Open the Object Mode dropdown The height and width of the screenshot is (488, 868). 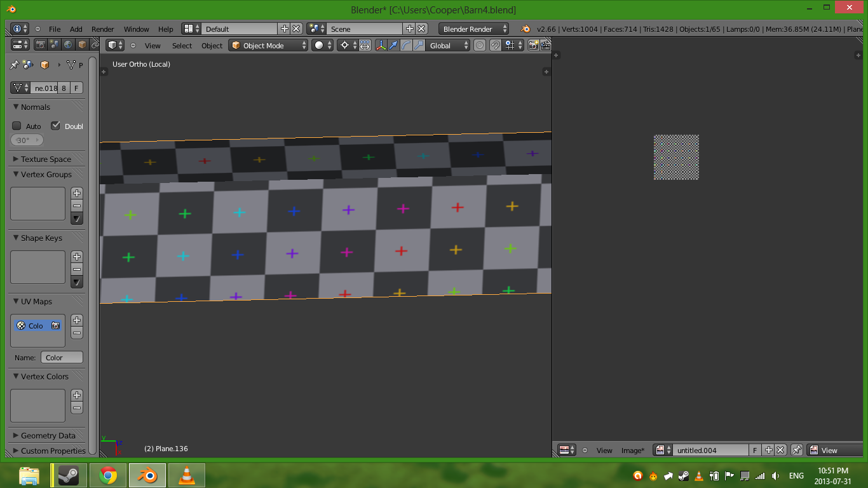268,45
